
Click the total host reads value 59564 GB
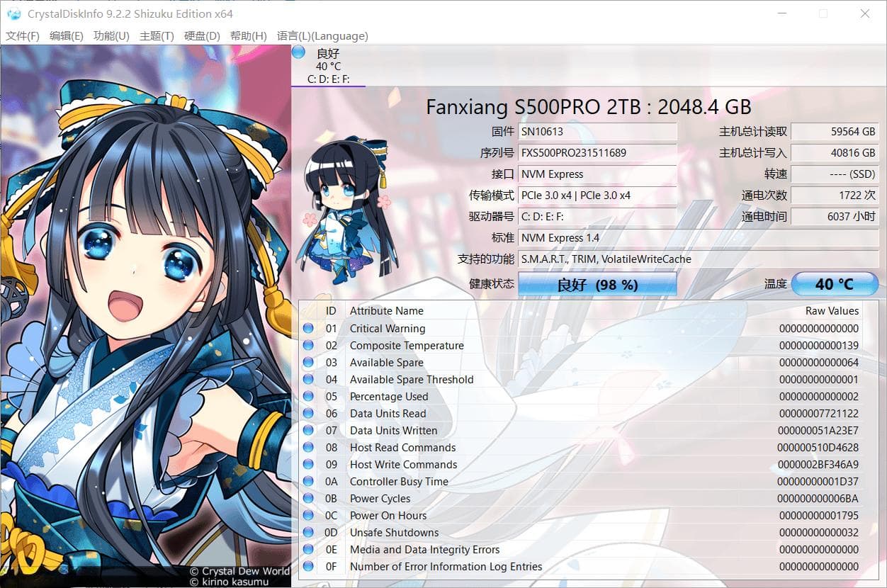click(835, 132)
